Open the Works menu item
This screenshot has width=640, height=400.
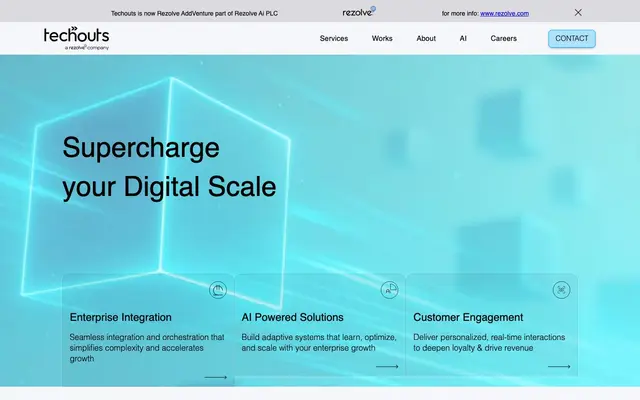point(382,38)
